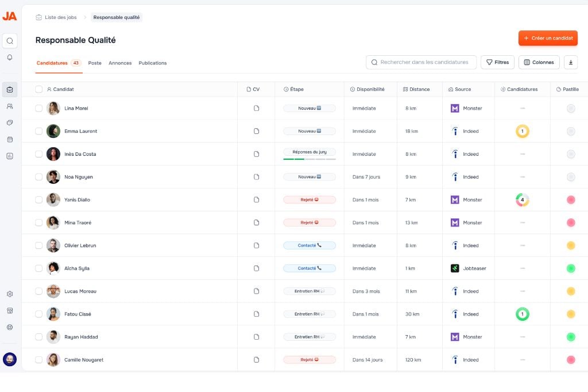588x392 pixels.
Task: Open the Colonnes column selector
Action: [539, 62]
